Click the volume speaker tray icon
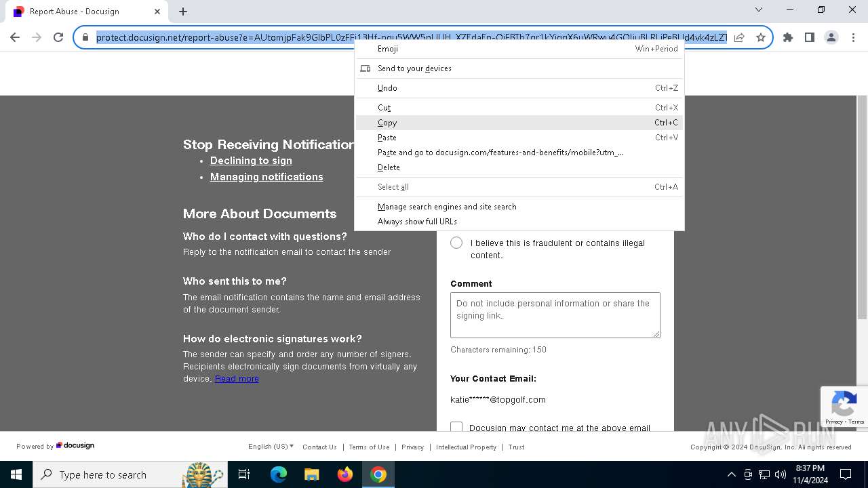Image resolution: width=868 pixels, height=488 pixels. [x=781, y=474]
